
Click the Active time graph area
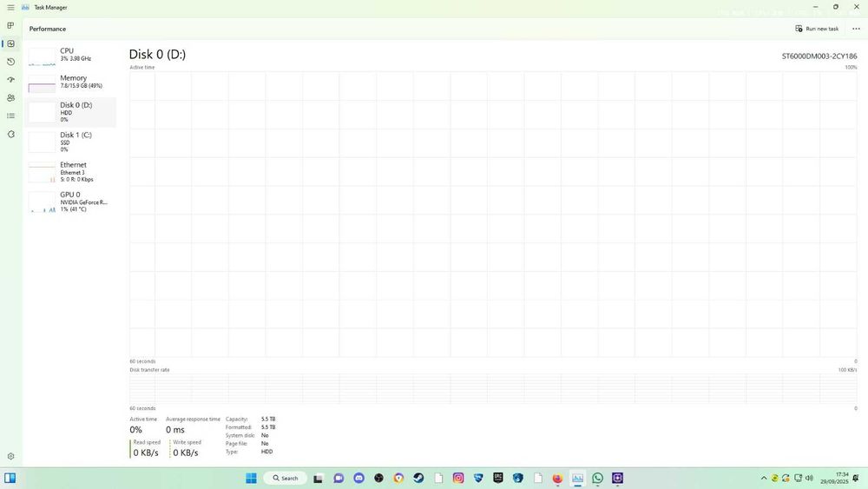tap(493, 215)
